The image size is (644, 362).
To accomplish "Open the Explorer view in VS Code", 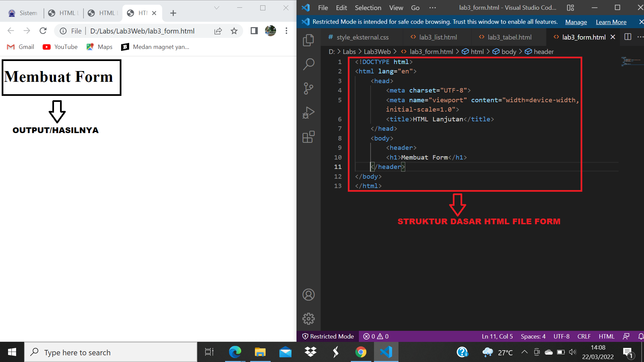I will tap(308, 40).
